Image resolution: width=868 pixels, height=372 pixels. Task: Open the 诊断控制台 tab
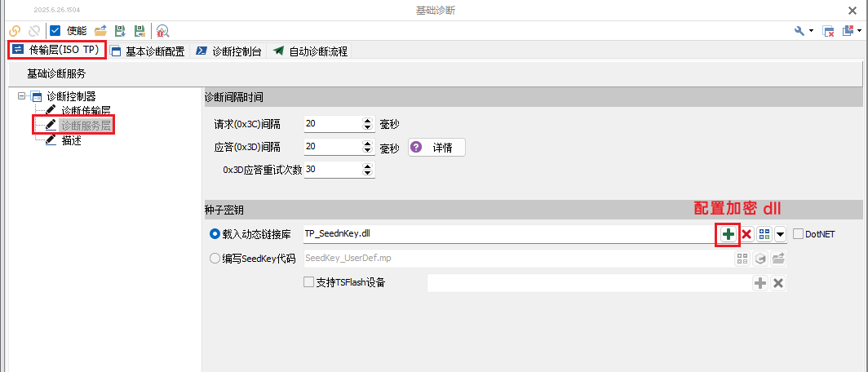click(x=228, y=51)
